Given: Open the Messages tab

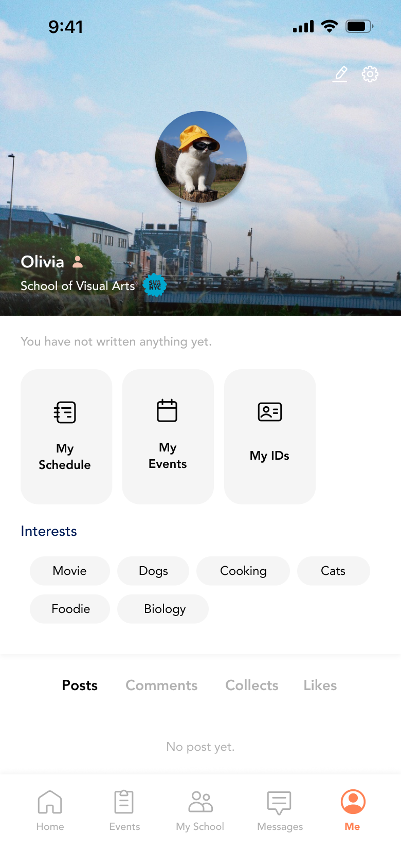Looking at the screenshot, I should point(280,810).
